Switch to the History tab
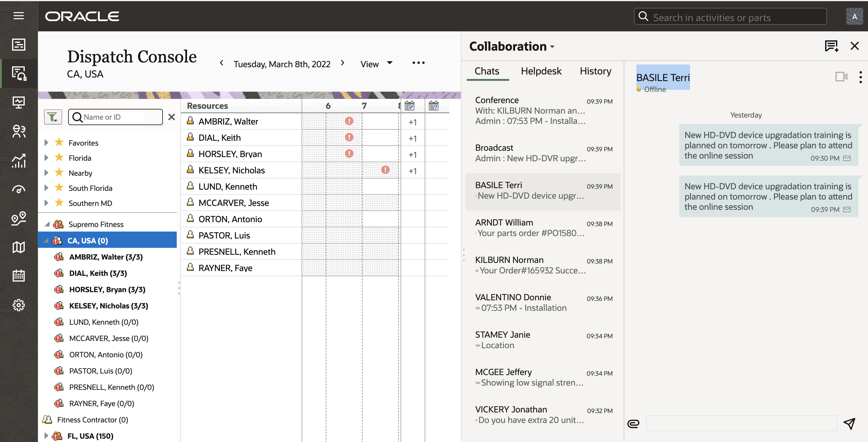 tap(595, 71)
